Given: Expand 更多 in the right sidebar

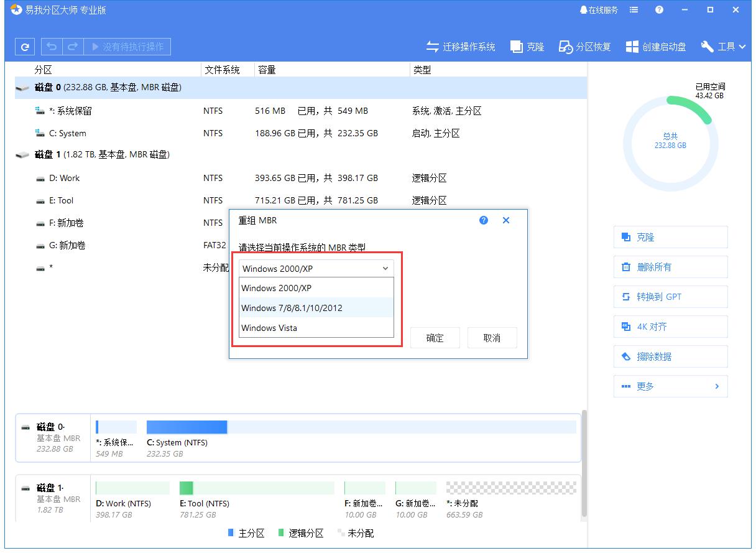Looking at the screenshot, I should [x=670, y=386].
